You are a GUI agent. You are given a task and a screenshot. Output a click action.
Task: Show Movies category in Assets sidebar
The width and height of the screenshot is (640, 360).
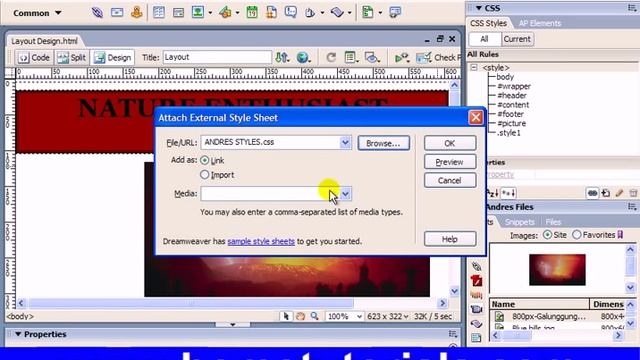click(x=476, y=309)
